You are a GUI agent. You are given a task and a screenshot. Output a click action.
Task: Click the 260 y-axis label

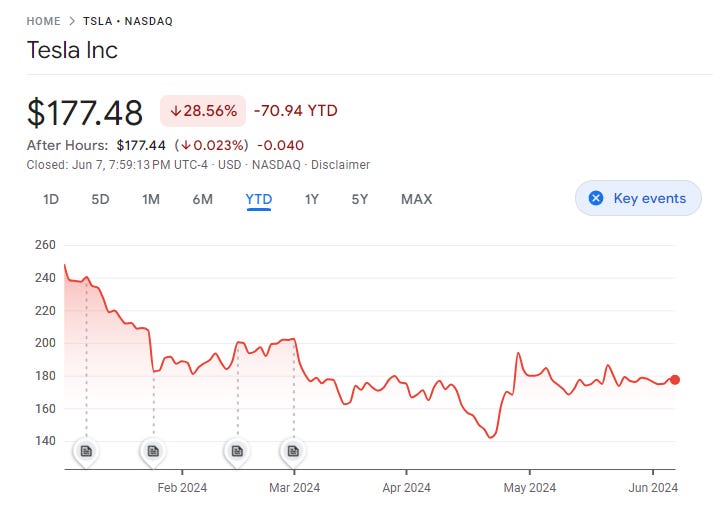[45, 245]
